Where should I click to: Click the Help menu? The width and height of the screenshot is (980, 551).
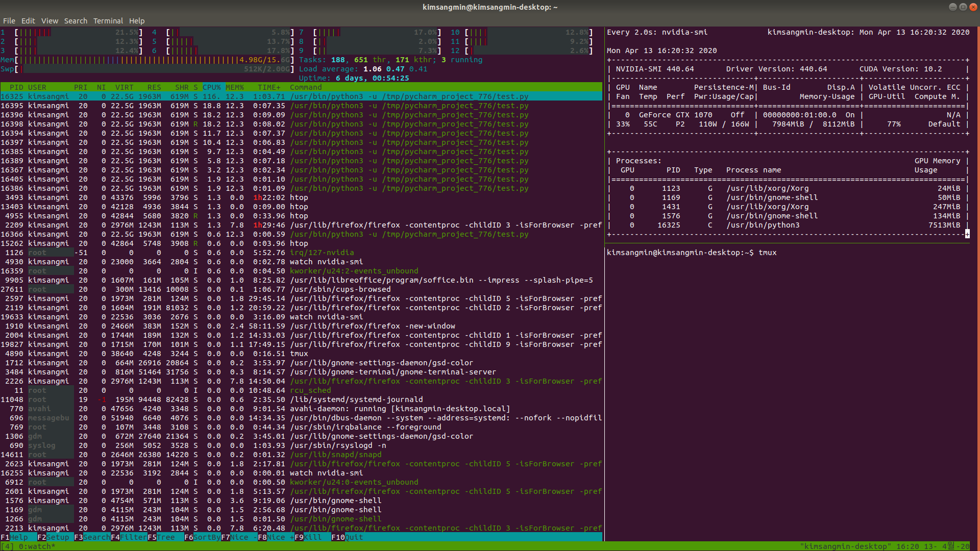click(x=137, y=21)
